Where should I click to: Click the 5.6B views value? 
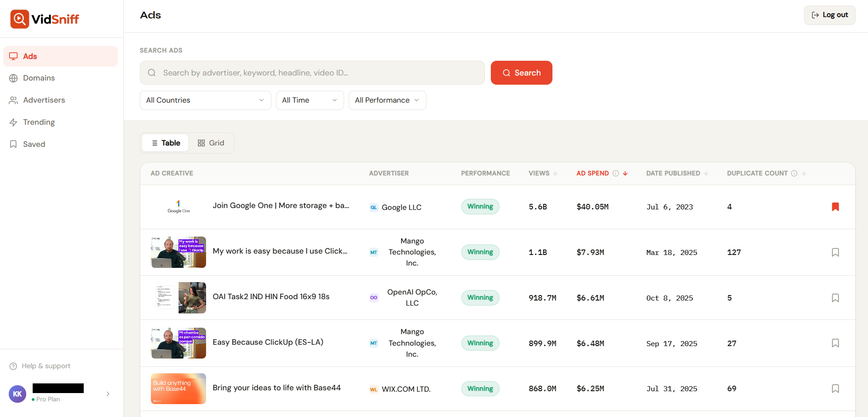click(x=538, y=207)
